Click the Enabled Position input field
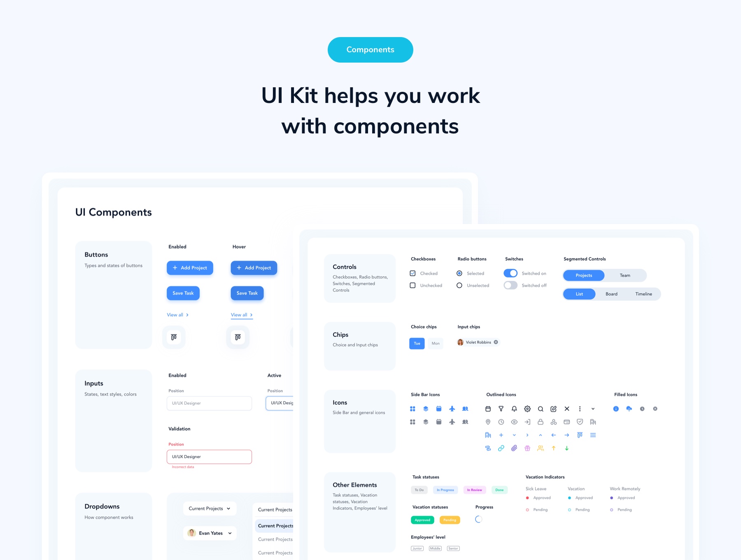Image resolution: width=741 pixels, height=560 pixels. coord(209,404)
